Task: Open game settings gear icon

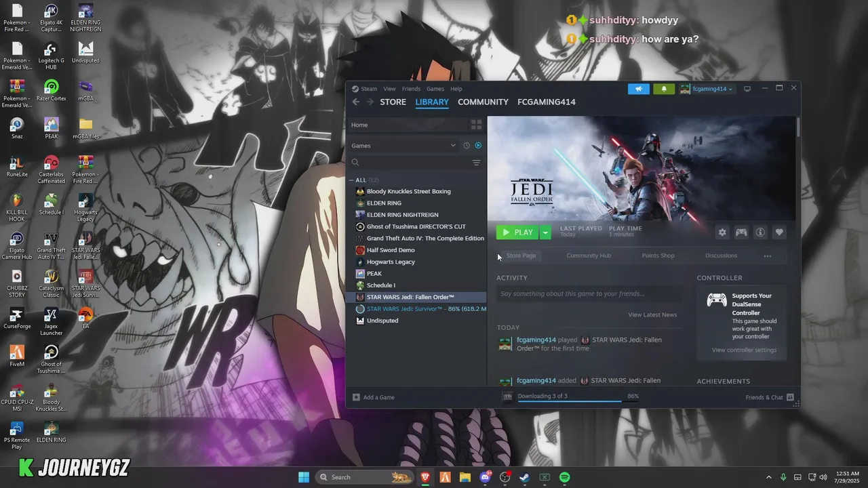Action: pyautogui.click(x=722, y=232)
